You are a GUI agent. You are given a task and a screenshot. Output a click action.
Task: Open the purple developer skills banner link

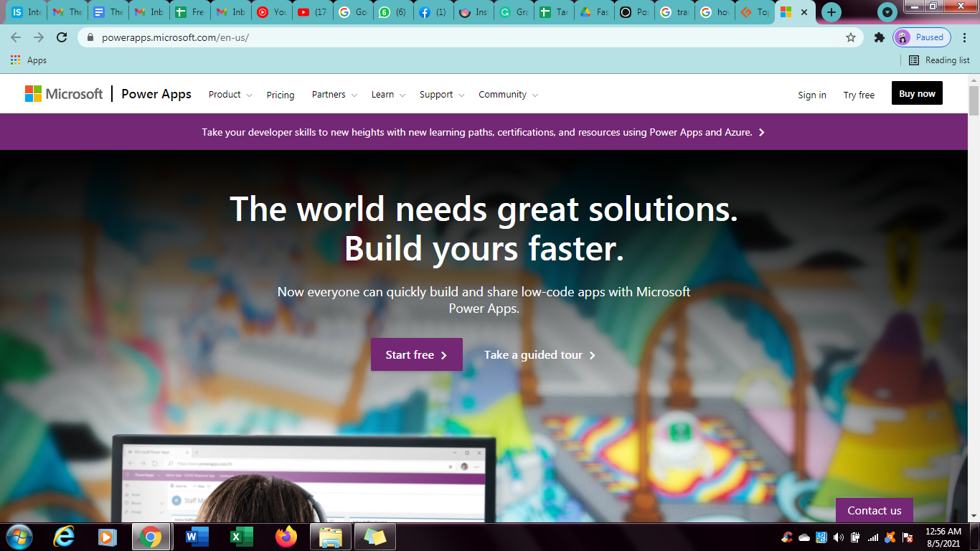(483, 132)
